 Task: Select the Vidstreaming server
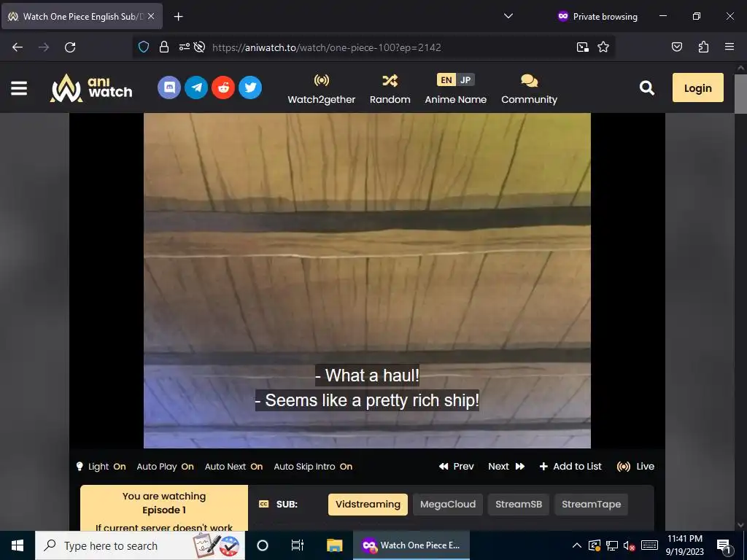(368, 505)
